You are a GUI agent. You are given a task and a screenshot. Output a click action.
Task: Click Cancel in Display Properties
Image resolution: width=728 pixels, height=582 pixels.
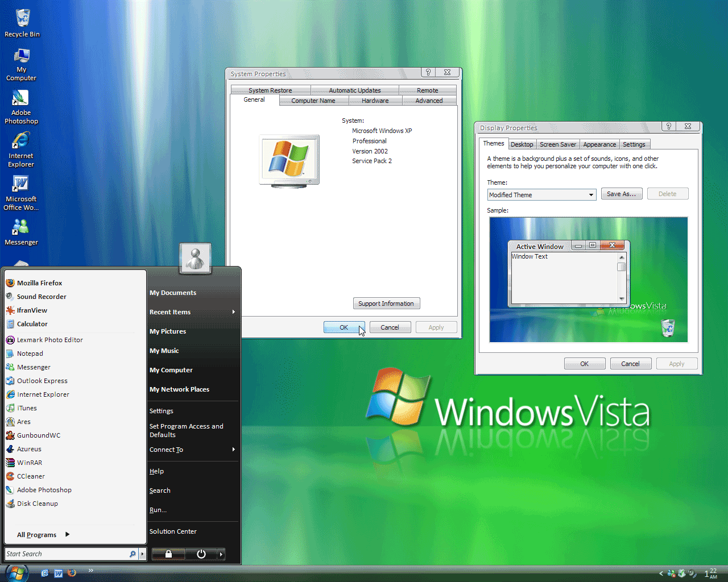pyautogui.click(x=630, y=364)
